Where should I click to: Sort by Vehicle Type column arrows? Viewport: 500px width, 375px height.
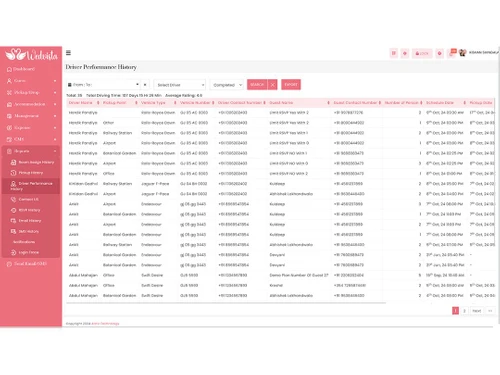point(175,103)
